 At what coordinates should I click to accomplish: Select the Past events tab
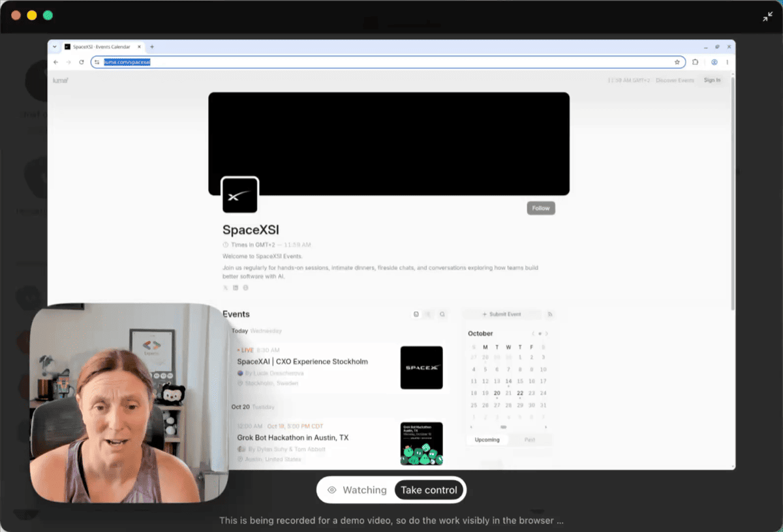click(x=530, y=439)
